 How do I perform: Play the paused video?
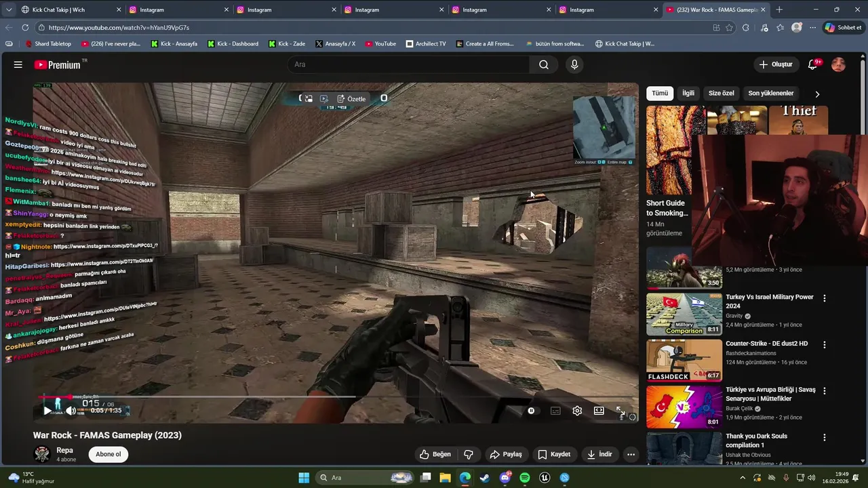click(x=47, y=411)
